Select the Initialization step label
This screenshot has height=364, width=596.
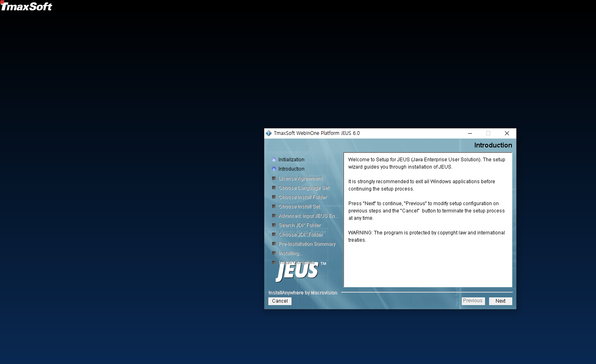pos(291,160)
